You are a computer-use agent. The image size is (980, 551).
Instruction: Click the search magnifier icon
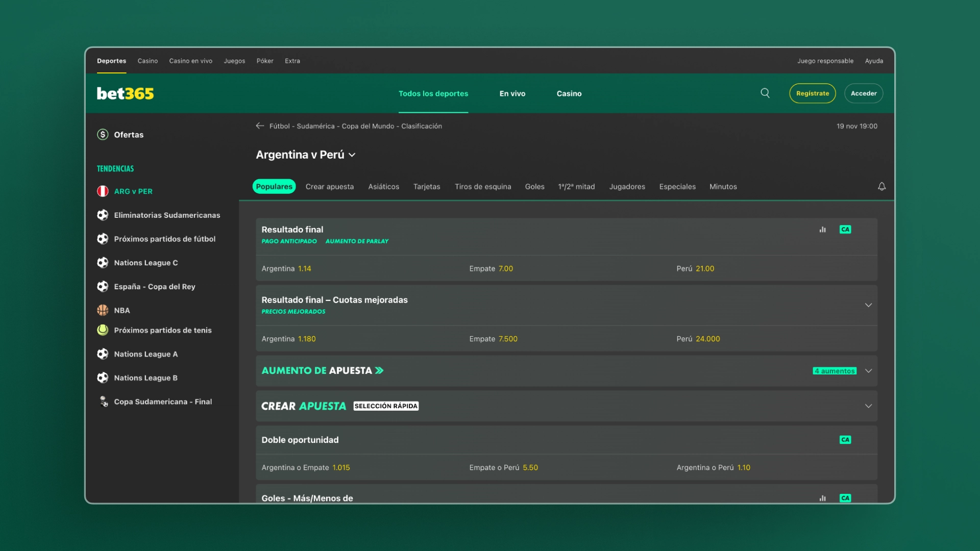point(765,93)
